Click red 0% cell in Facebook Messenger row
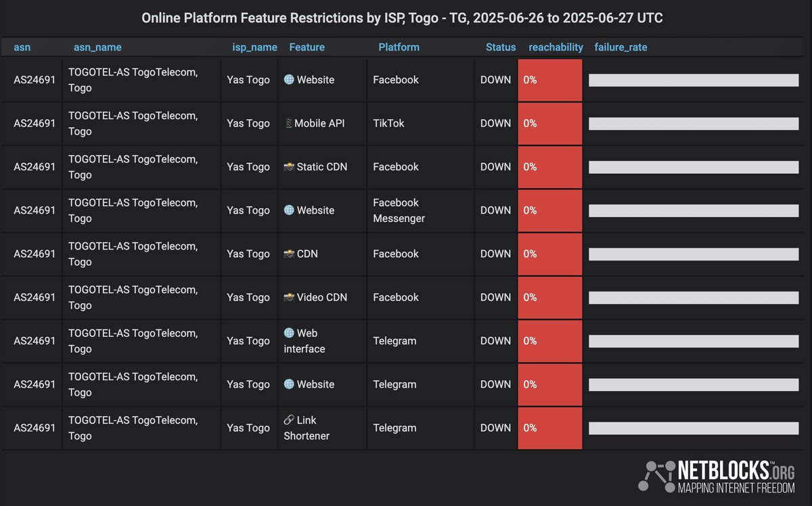 click(x=550, y=210)
